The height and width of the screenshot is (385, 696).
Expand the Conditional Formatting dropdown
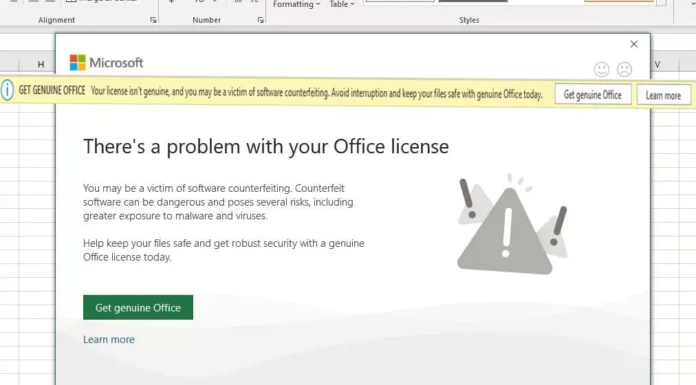[x=296, y=4]
